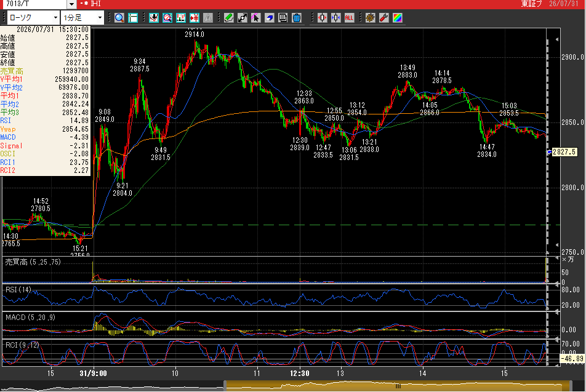The width and height of the screenshot is (586, 392).
Task: Click the magnifier-with-clock search icon
Action: point(167,18)
